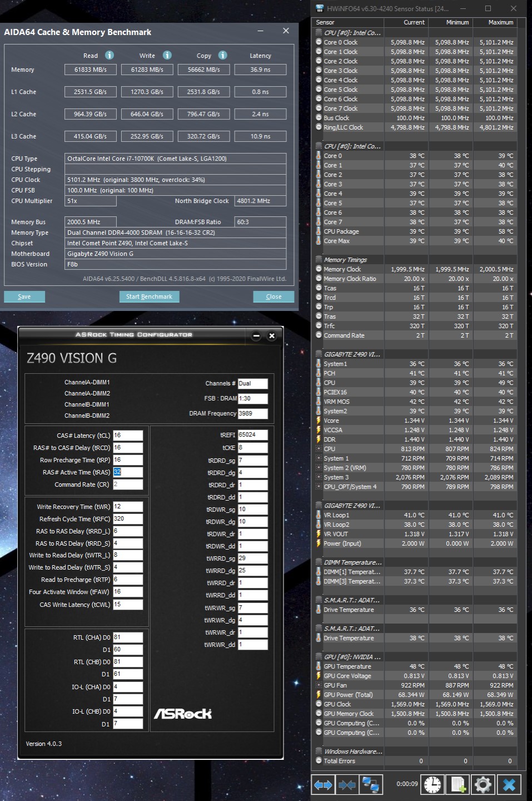Click the tCKE value field
The image size is (532, 801).
click(x=253, y=448)
